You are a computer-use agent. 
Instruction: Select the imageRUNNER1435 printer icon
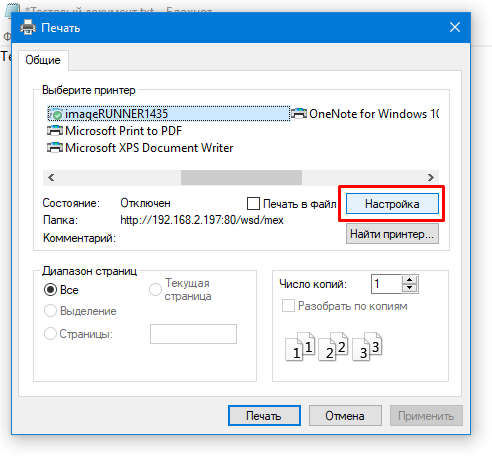pyautogui.click(x=55, y=114)
